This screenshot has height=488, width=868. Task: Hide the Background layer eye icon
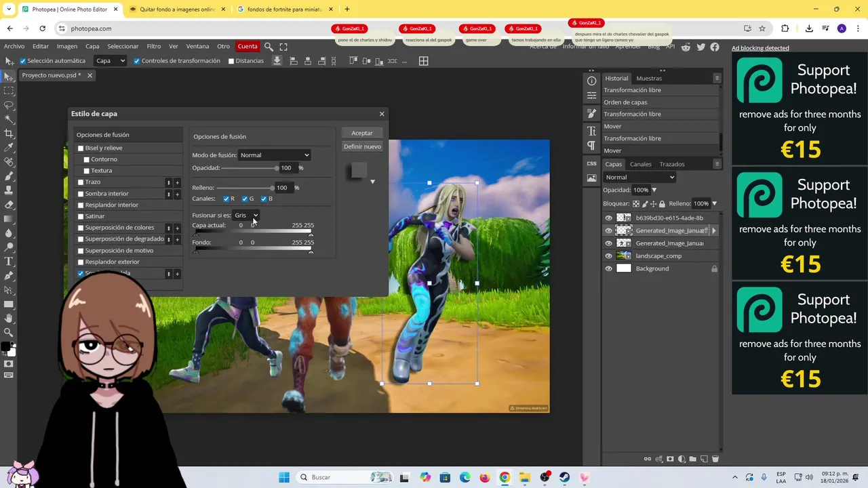(x=608, y=269)
